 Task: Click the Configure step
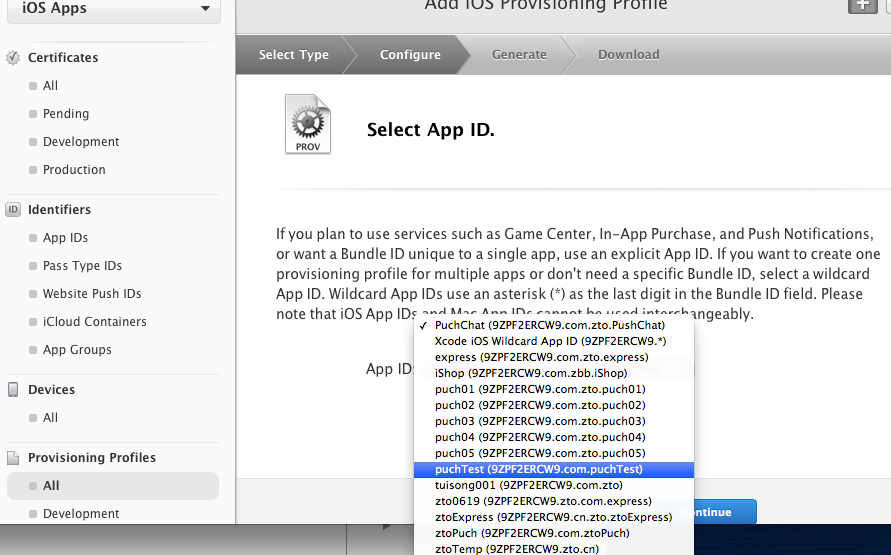[410, 55]
